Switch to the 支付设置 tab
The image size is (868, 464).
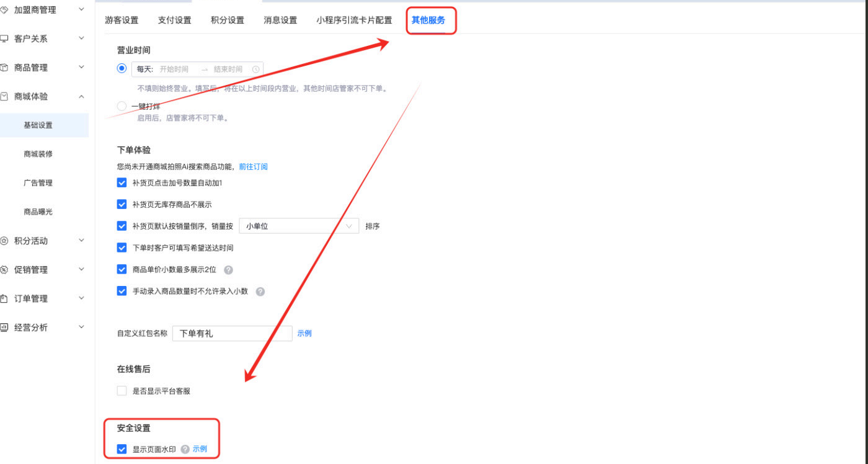(x=174, y=20)
